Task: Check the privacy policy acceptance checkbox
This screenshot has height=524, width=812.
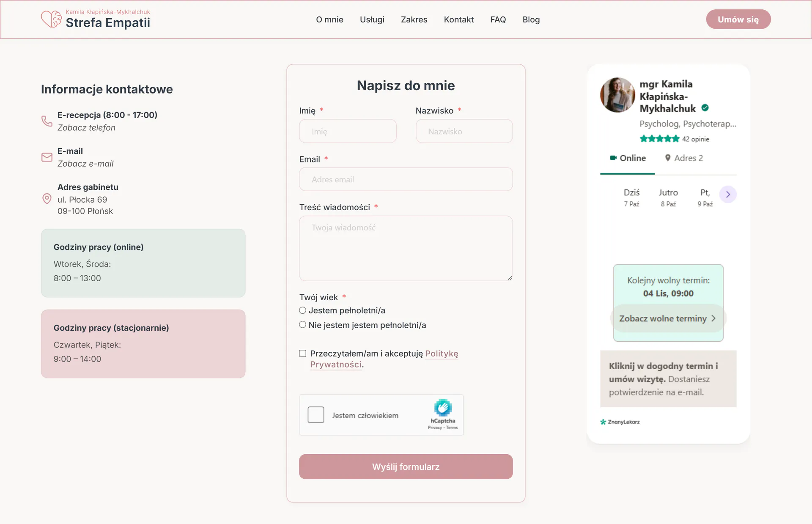Action: pos(303,354)
